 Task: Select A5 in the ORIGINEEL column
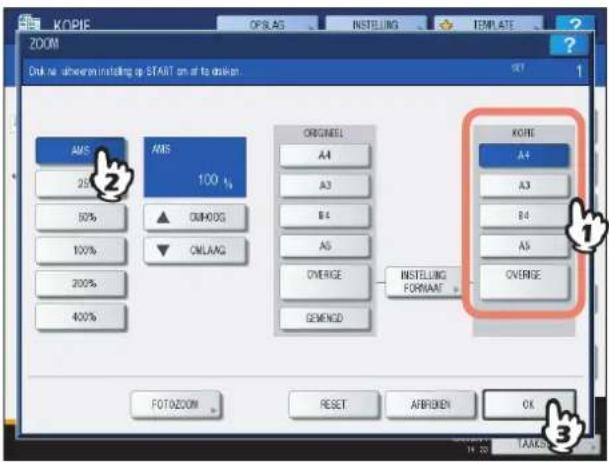[324, 246]
